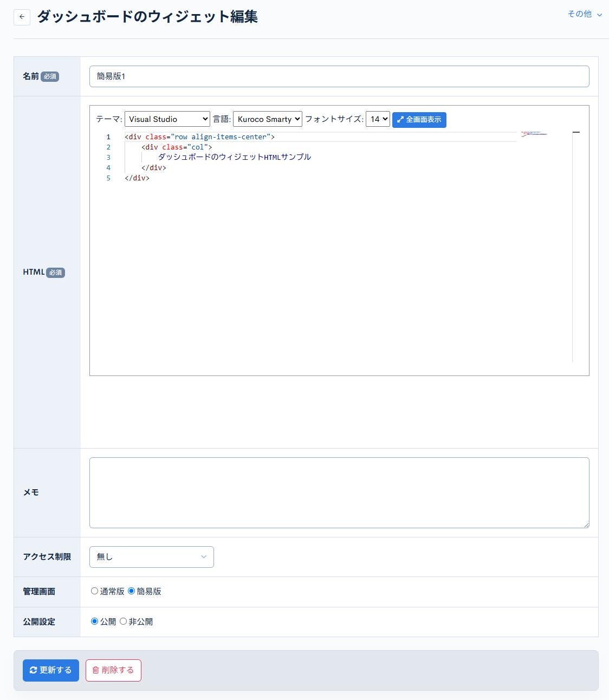This screenshot has height=700, width=609.
Task: Open the テーマ dropdown showing Visual Studio
Action: [167, 119]
